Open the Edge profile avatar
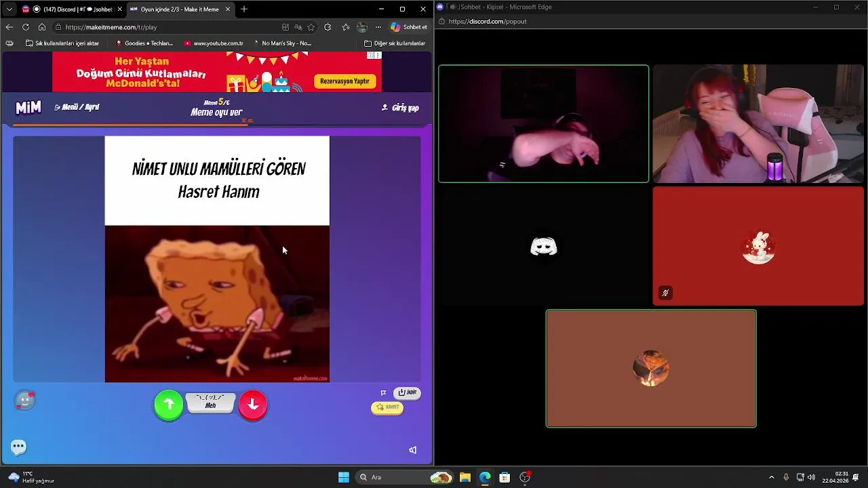This screenshot has height=488, width=868. click(362, 27)
